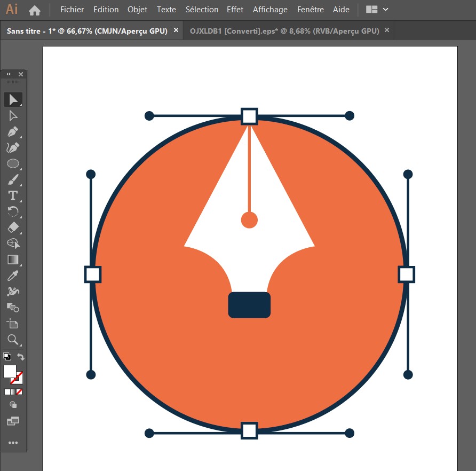Select the Direct Selection tool
The image size is (476, 471).
(13, 115)
